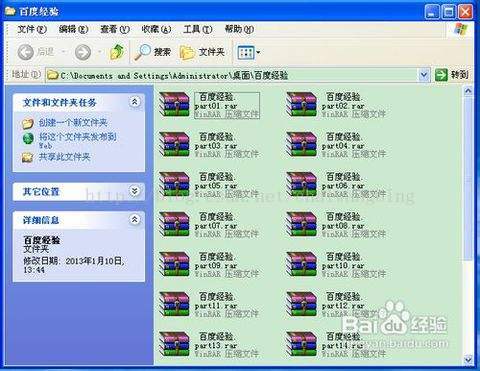The height and width of the screenshot is (371, 480).
Task: Open the File (文件) menu
Action: tap(31, 29)
